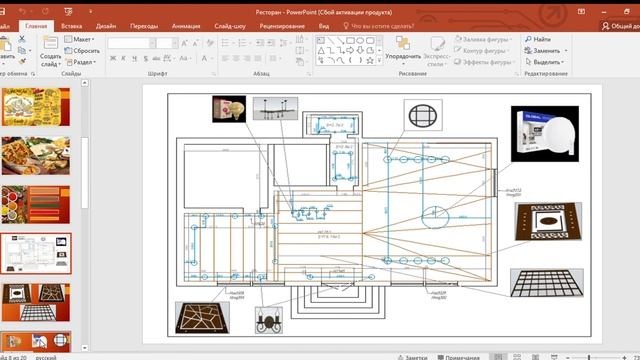Open the Рецензирование tab
The height and width of the screenshot is (360, 640).
click(282, 26)
